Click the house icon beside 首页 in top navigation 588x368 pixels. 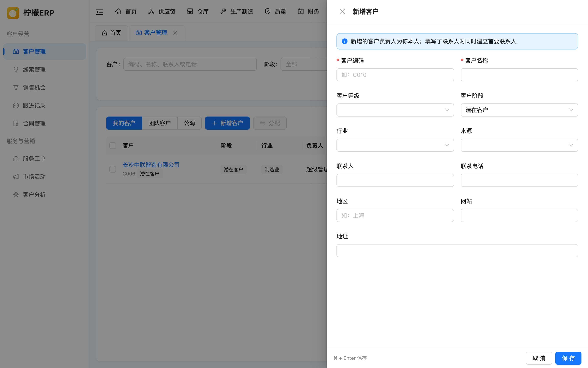(x=118, y=11)
